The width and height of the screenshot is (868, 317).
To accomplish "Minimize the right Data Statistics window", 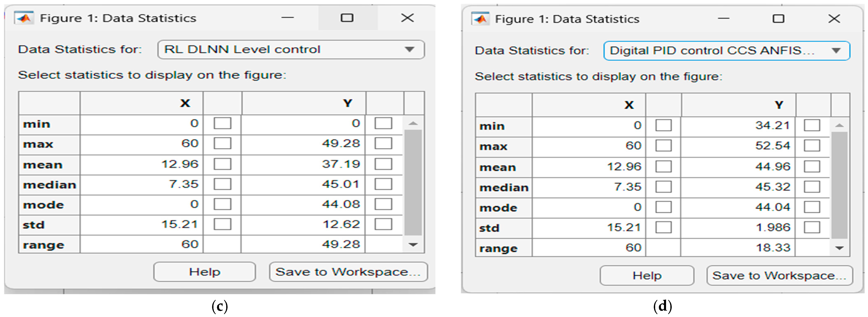I will coord(723,19).
